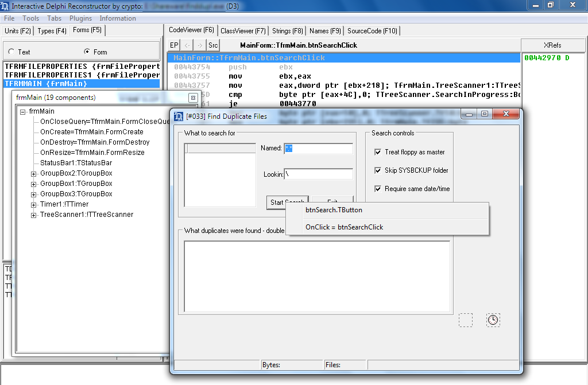Open the Plugins menu
Viewport: 588px width, 385px height.
point(80,18)
